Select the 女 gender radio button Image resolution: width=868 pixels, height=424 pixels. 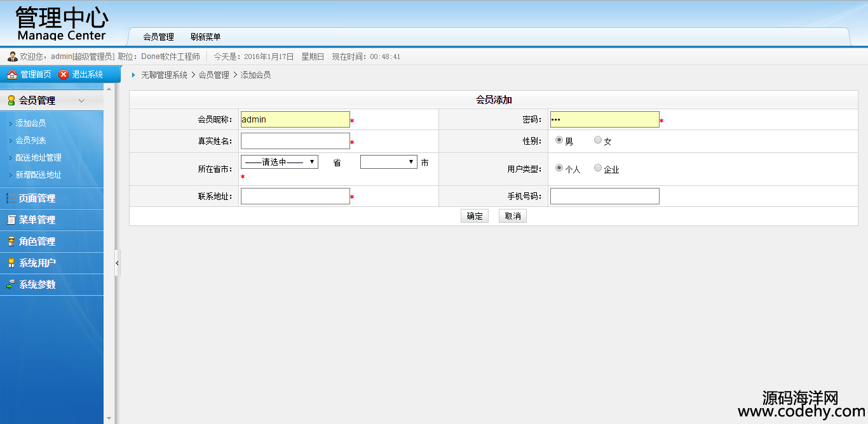tap(598, 140)
